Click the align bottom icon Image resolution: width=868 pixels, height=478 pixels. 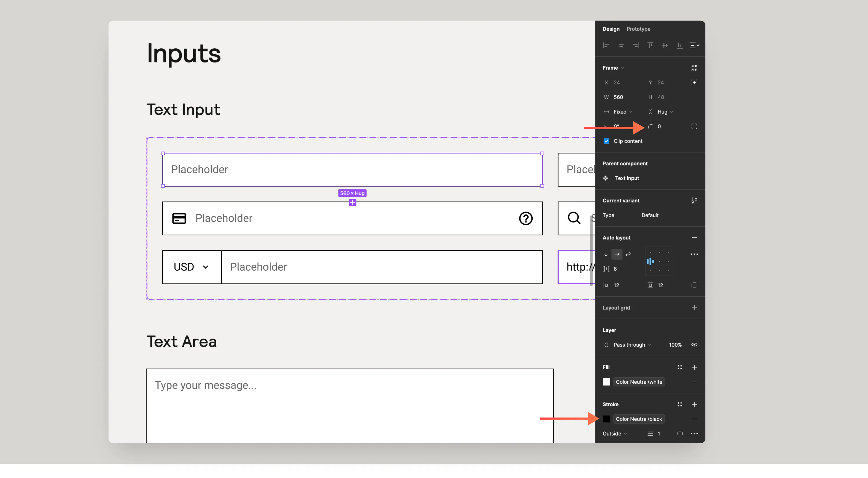(679, 45)
